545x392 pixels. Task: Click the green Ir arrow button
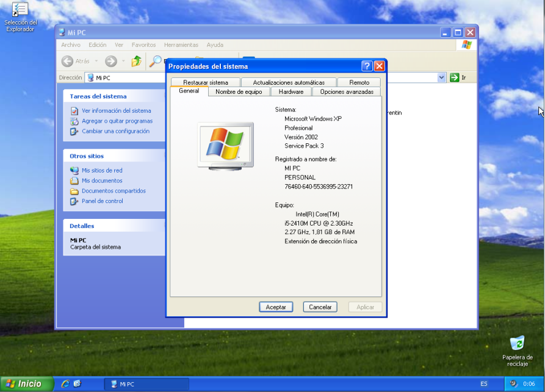pyautogui.click(x=454, y=77)
